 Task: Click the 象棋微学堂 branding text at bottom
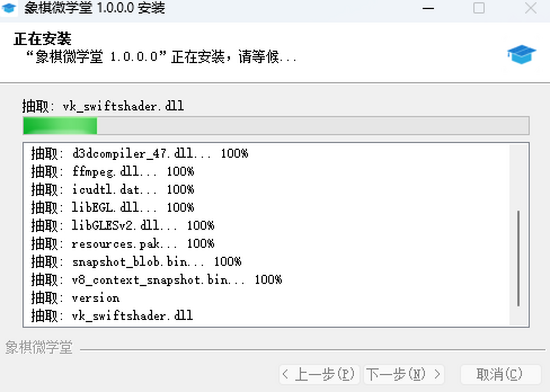point(39,348)
